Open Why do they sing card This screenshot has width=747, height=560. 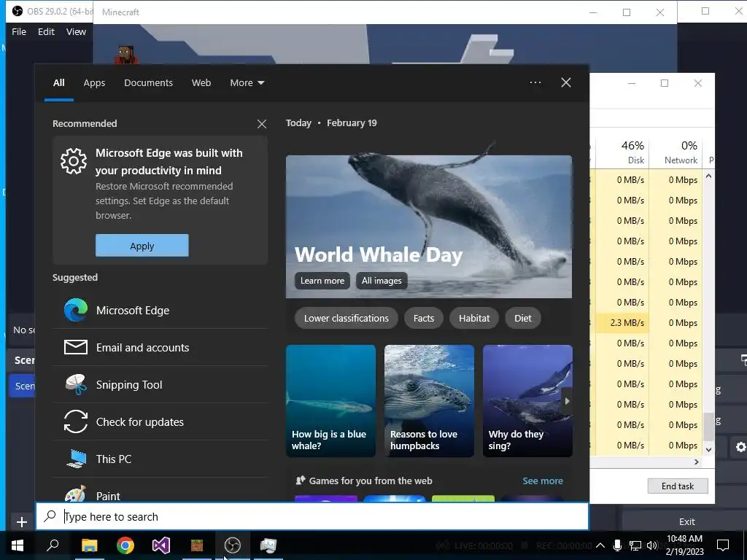pos(527,401)
